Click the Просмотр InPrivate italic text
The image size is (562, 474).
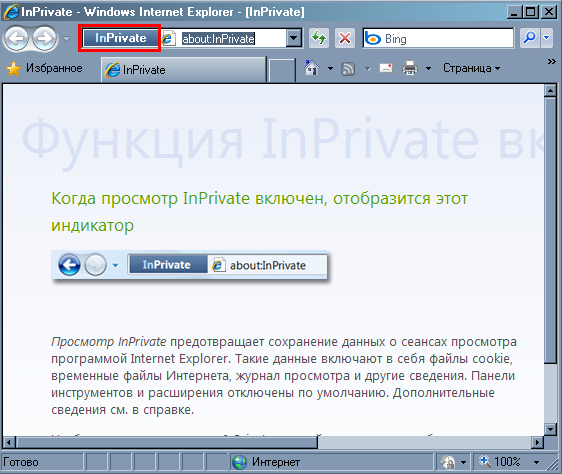[109, 342]
